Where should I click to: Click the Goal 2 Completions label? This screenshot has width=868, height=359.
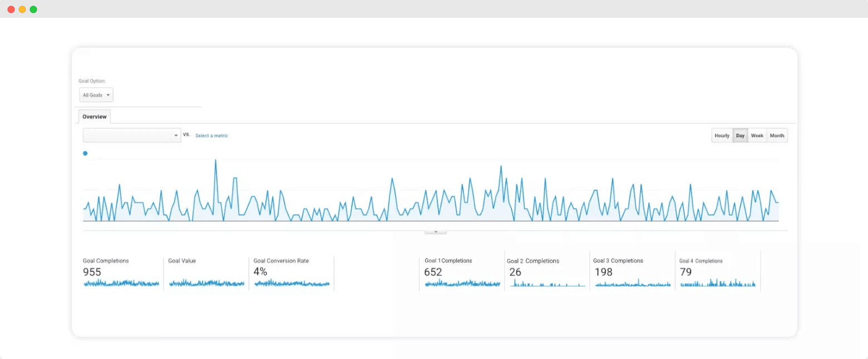tap(533, 261)
